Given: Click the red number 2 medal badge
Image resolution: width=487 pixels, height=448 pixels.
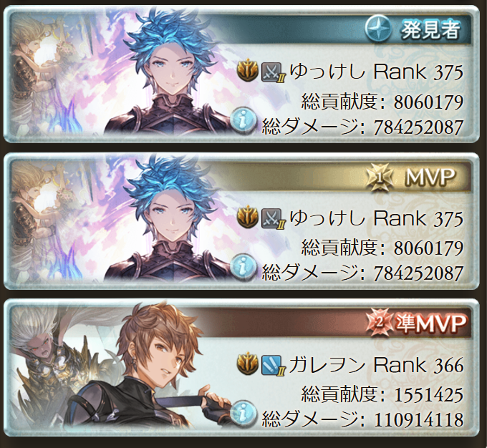Looking at the screenshot, I should (380, 323).
